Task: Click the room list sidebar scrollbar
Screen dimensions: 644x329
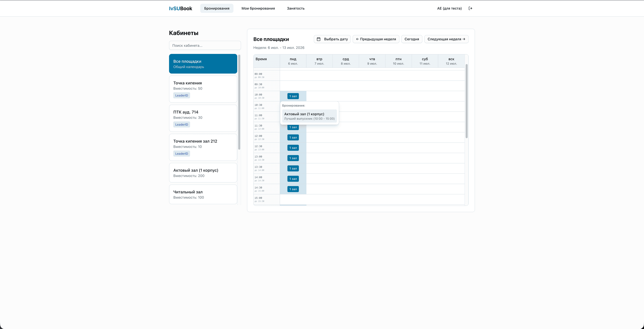Action: [x=239, y=102]
